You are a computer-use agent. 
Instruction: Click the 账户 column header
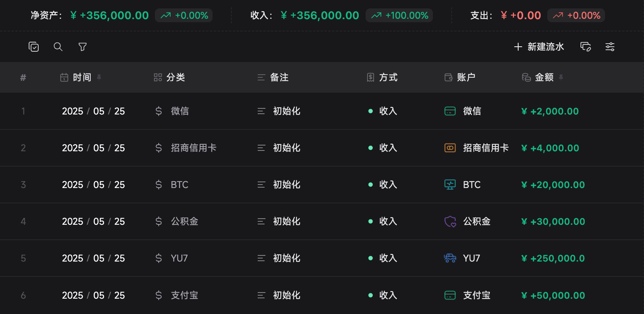(x=466, y=77)
